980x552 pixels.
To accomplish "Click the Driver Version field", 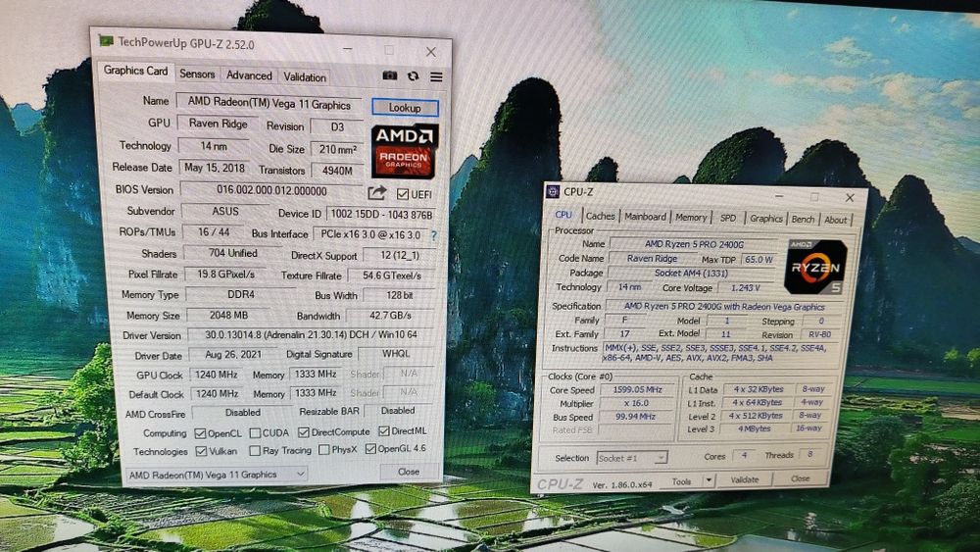I will coord(312,334).
